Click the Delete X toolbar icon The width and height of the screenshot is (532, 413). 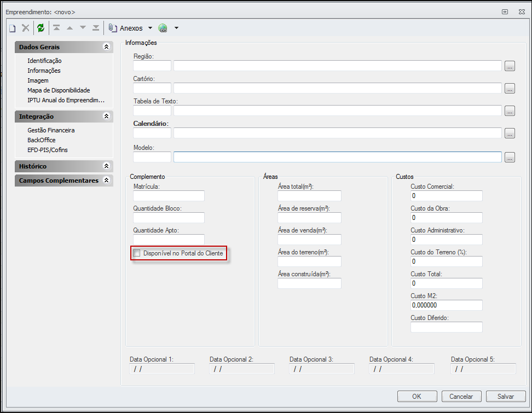pos(25,28)
